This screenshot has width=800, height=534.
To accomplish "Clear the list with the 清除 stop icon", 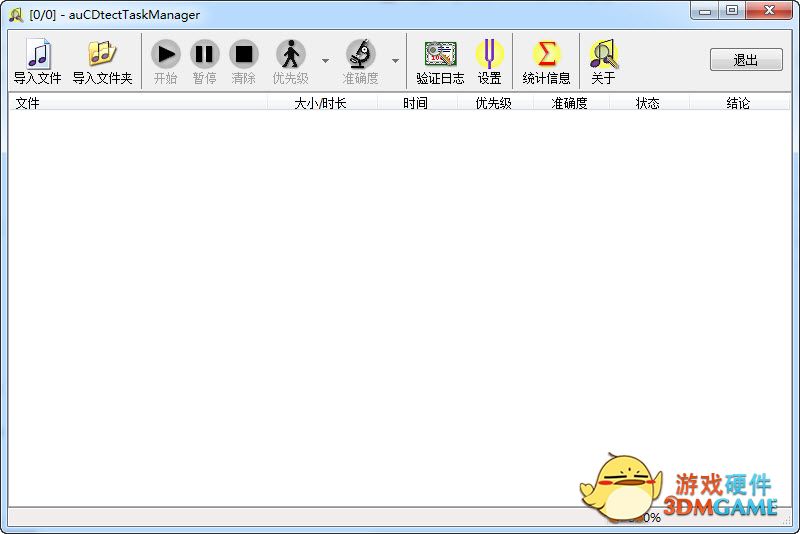I will click(243, 54).
